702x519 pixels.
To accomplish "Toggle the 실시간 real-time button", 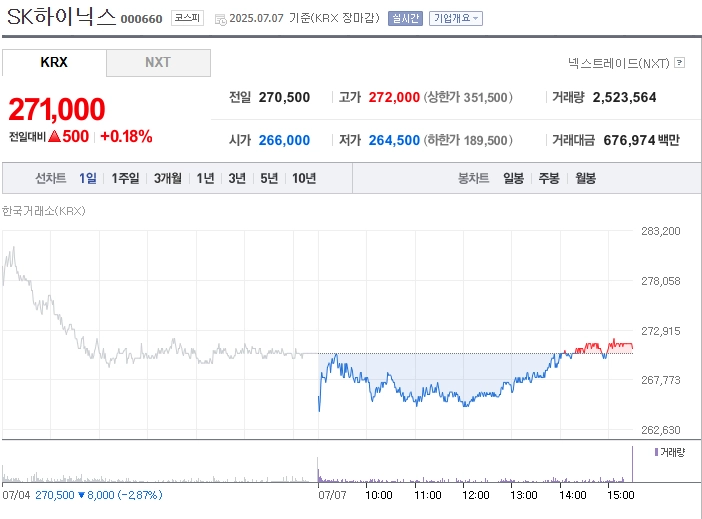I will (405, 18).
